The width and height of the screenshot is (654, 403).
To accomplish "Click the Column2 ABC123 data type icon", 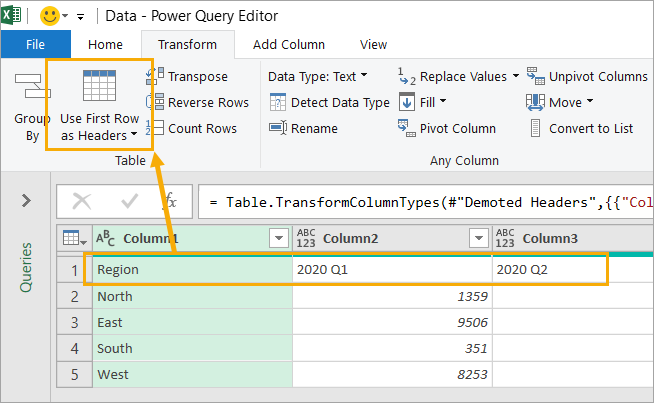I will coord(306,239).
